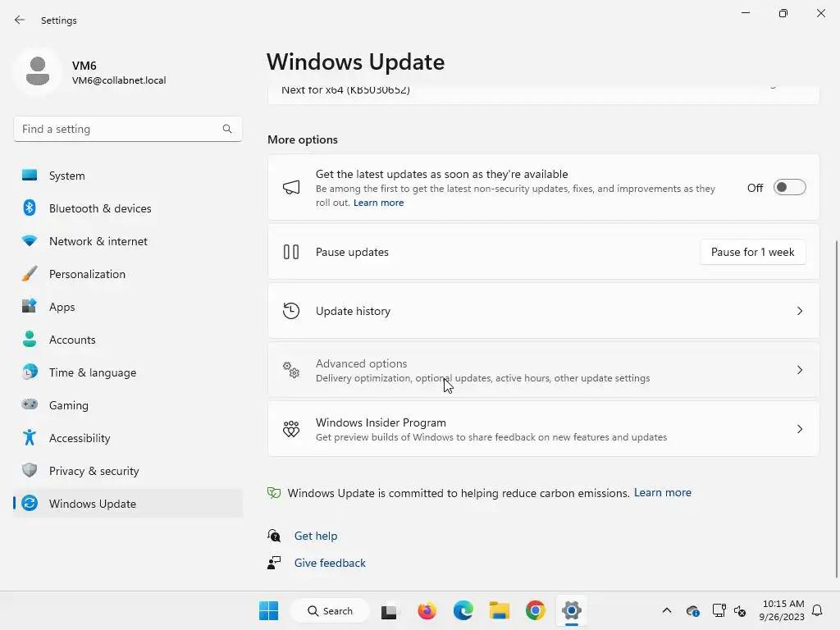Screen dimensions: 840x630
Task: Click the magnifier icon in Find a setting
Action: coord(227,129)
